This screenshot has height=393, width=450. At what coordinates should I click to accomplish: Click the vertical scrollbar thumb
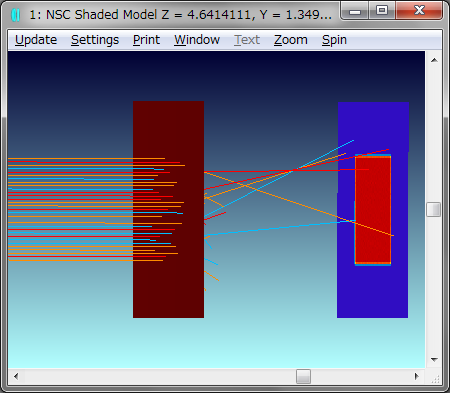tap(434, 209)
